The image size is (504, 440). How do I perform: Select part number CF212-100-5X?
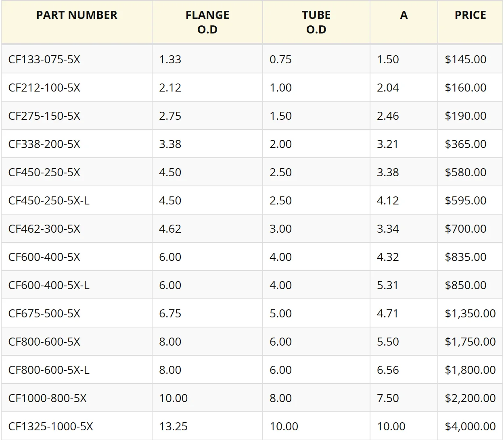pos(44,88)
